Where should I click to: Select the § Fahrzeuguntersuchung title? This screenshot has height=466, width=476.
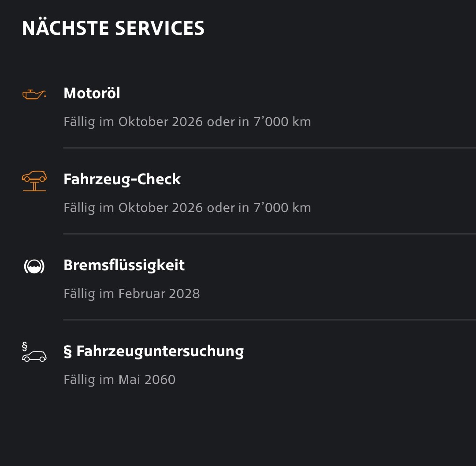click(154, 351)
